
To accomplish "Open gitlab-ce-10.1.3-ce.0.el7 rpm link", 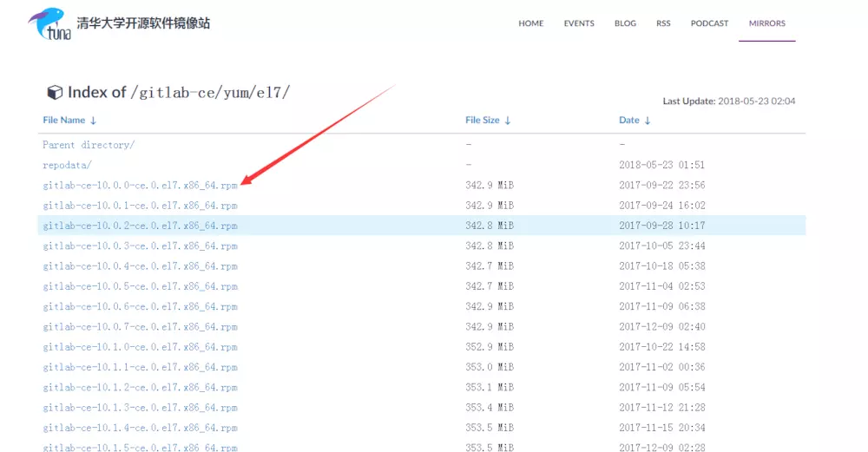I will (140, 408).
